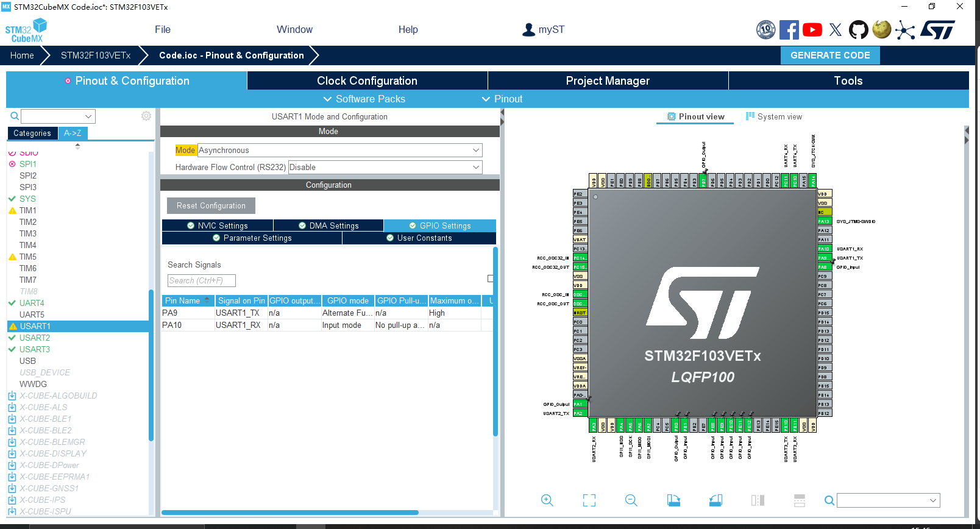The image size is (980, 529).
Task: Expand the Pinout dropdown menu
Action: point(502,99)
